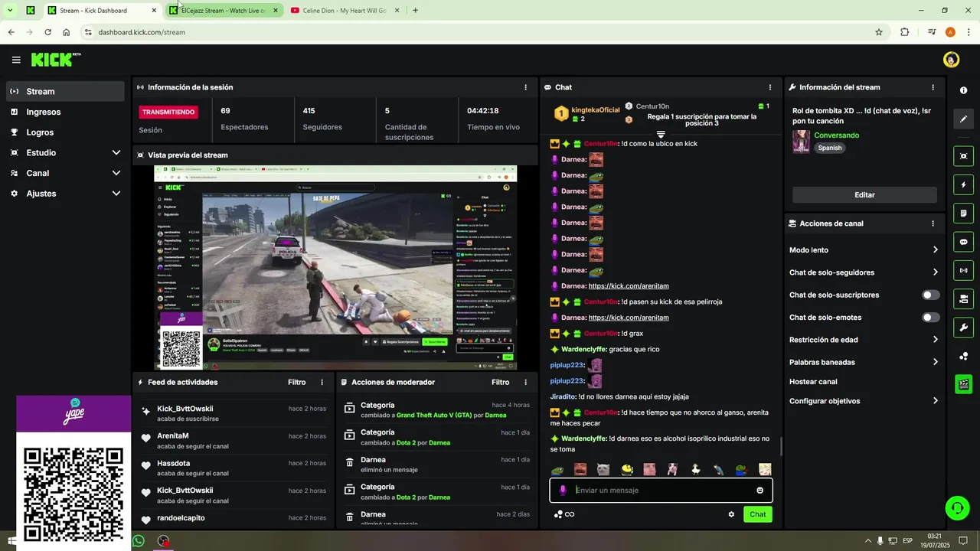Bookmark page with the star icon
The width and height of the screenshot is (980, 551).
click(x=879, y=32)
